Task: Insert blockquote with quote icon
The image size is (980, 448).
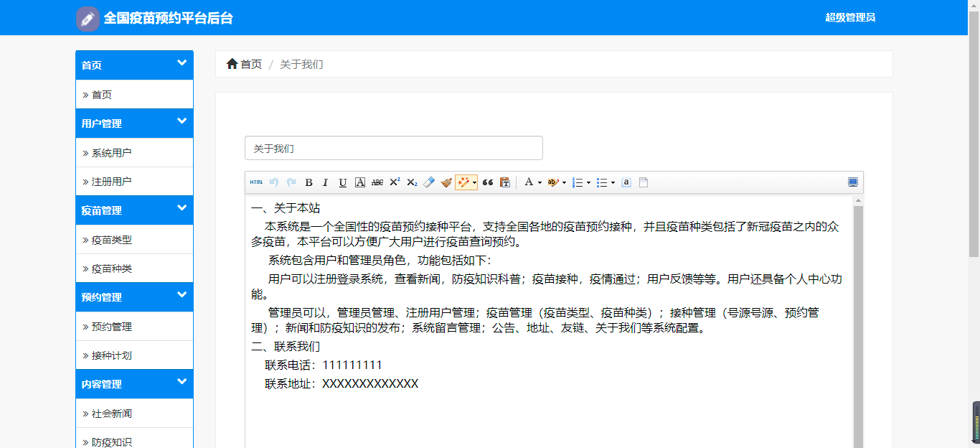Action: (488, 182)
